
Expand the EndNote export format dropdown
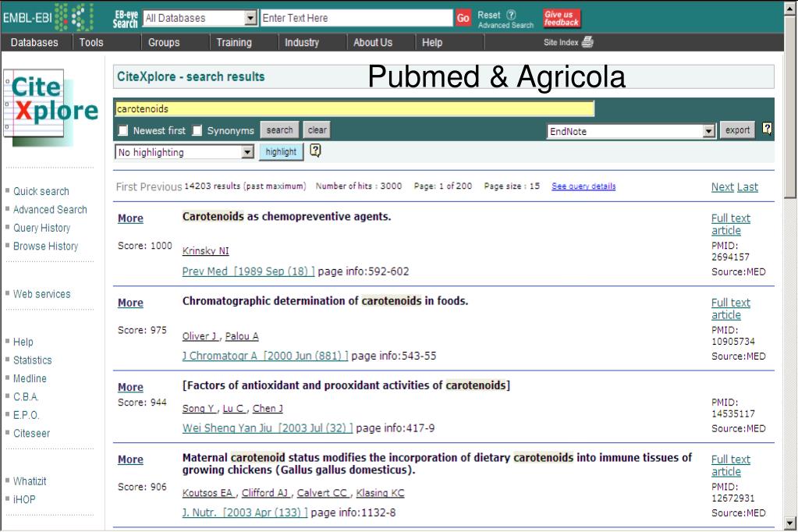point(631,131)
